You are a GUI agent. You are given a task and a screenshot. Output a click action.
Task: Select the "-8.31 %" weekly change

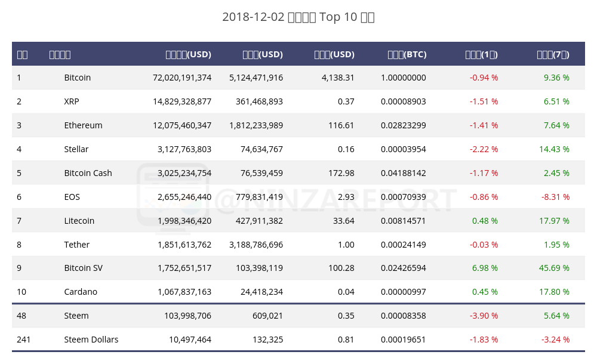point(555,198)
